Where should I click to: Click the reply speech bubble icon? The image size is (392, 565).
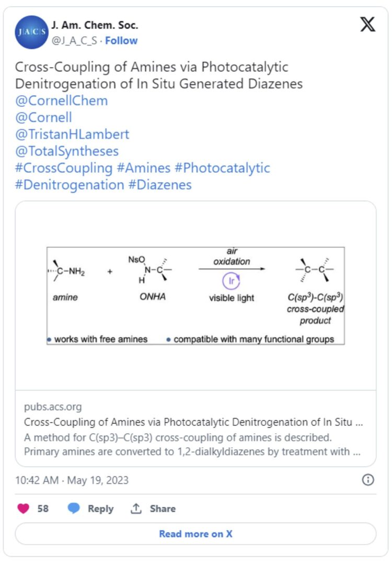(74, 508)
